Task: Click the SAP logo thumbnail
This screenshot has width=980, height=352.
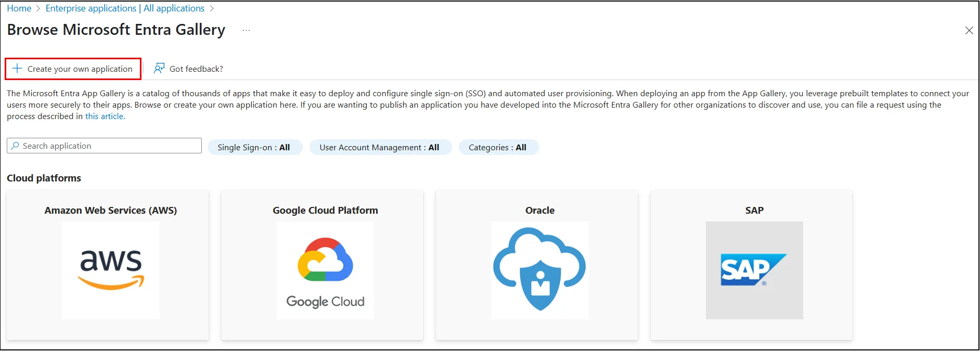Action: [x=754, y=270]
